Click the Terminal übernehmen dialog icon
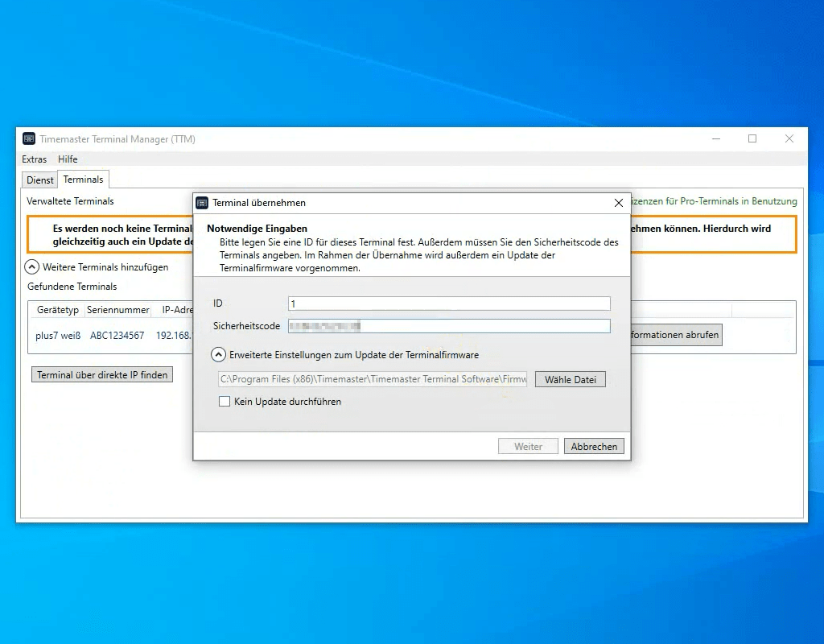The height and width of the screenshot is (644, 824). tap(202, 203)
